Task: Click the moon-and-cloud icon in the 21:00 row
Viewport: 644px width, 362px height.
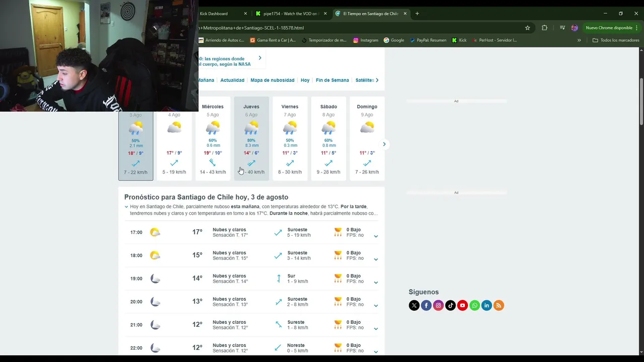Action: (x=155, y=325)
